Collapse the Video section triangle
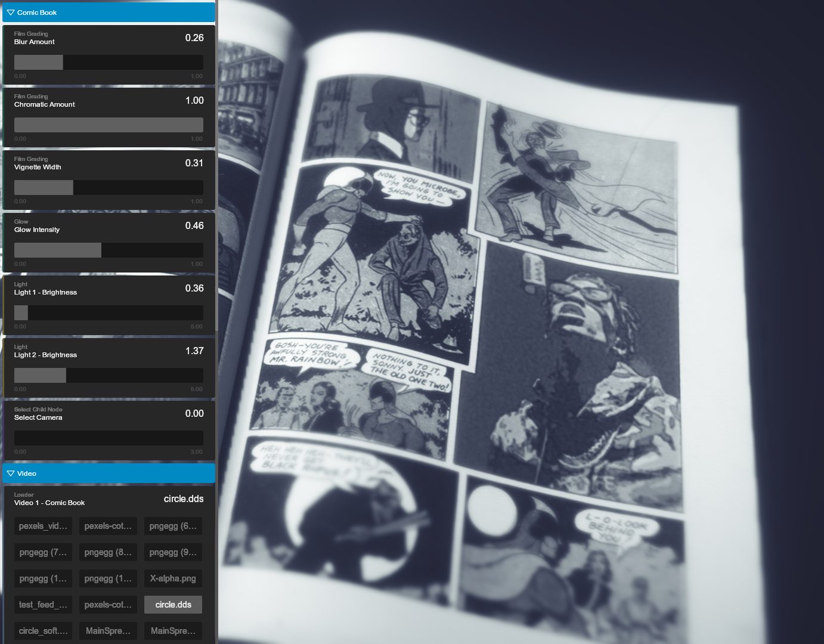This screenshot has height=644, width=824. point(10,473)
